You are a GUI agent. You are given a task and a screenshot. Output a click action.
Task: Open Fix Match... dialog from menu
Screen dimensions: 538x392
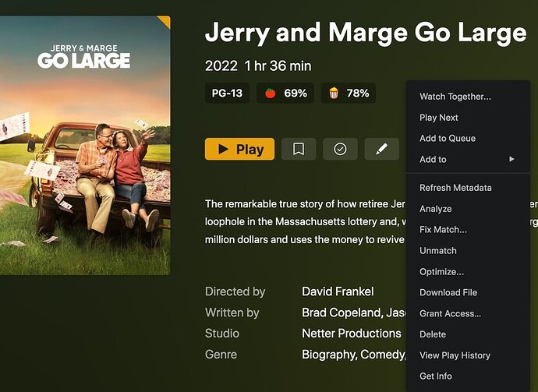coord(443,230)
